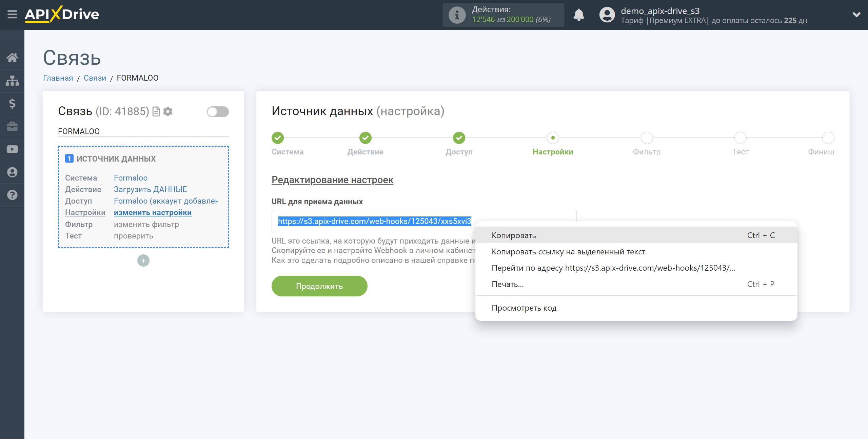Click the Финиш step label
The height and width of the screenshot is (439, 868).
pyautogui.click(x=821, y=152)
